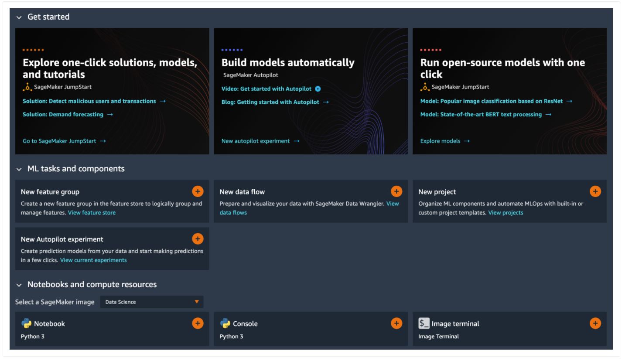Click New data flow title
625x364 pixels.
coord(242,192)
